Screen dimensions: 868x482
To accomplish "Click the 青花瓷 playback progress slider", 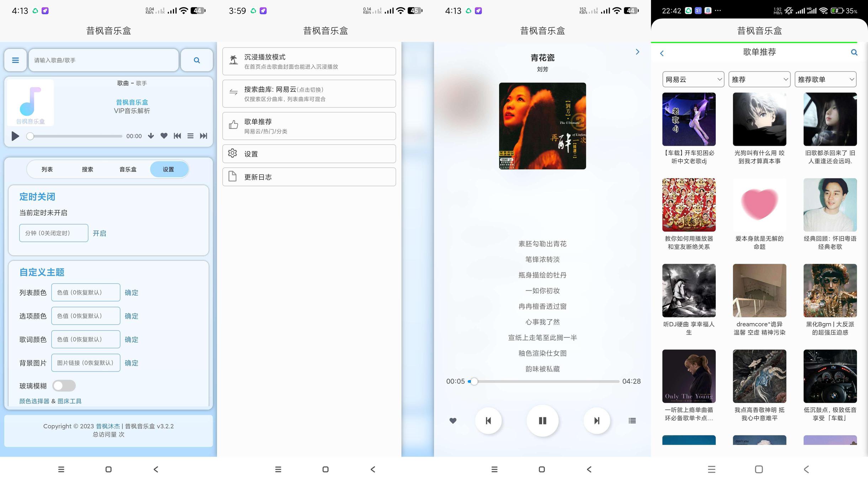I will coord(544,381).
